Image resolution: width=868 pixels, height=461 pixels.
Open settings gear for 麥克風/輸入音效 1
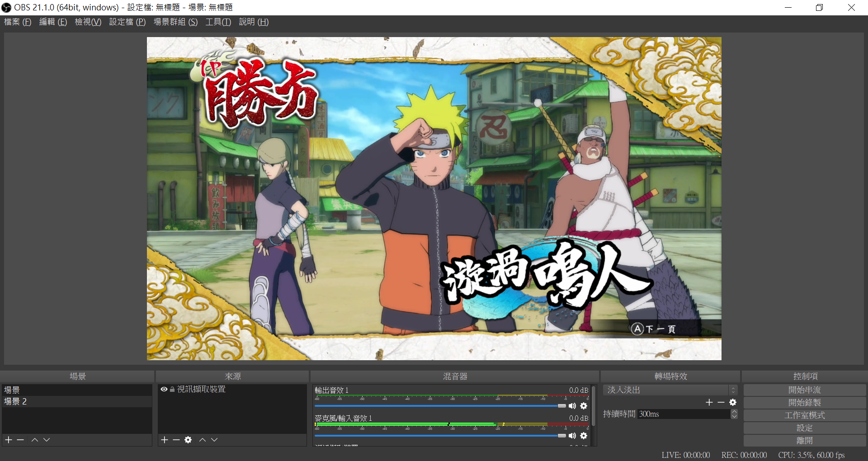tap(584, 436)
